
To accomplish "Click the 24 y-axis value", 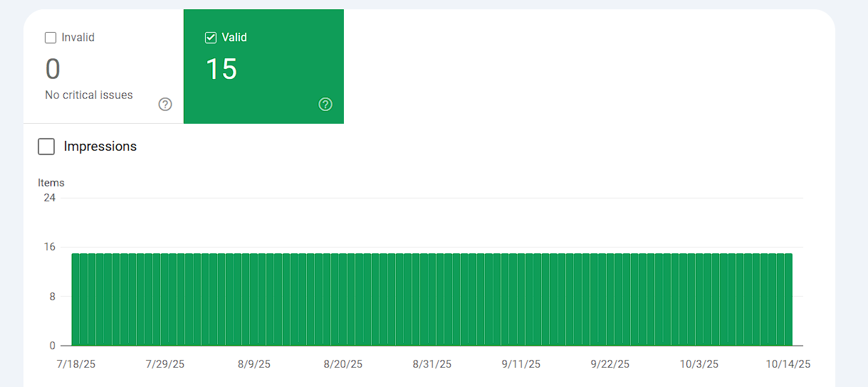I will (49, 198).
